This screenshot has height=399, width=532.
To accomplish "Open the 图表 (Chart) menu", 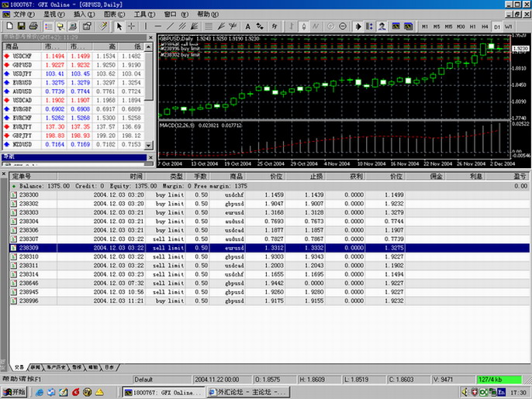I will tap(113, 14).
